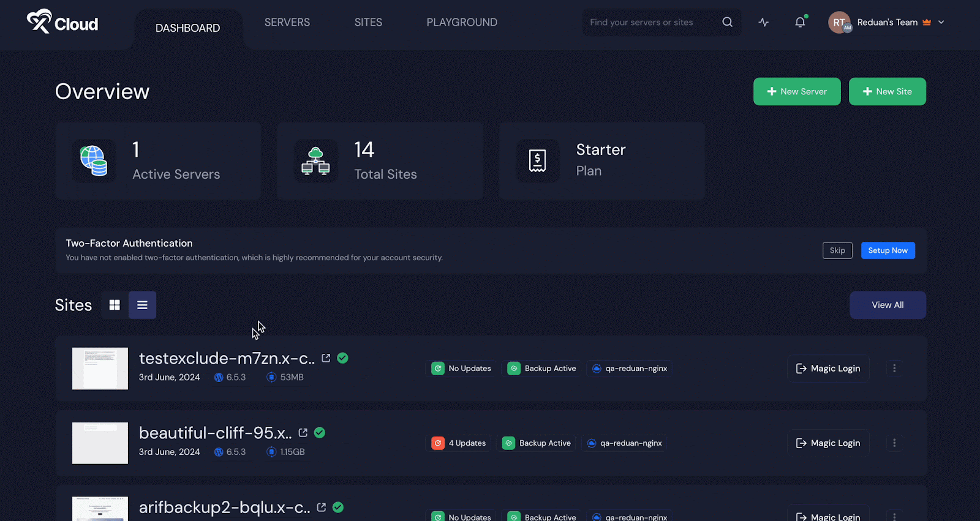The width and height of the screenshot is (980, 521).
Task: Open arifbackup2 site external link icon
Action: coord(321,508)
